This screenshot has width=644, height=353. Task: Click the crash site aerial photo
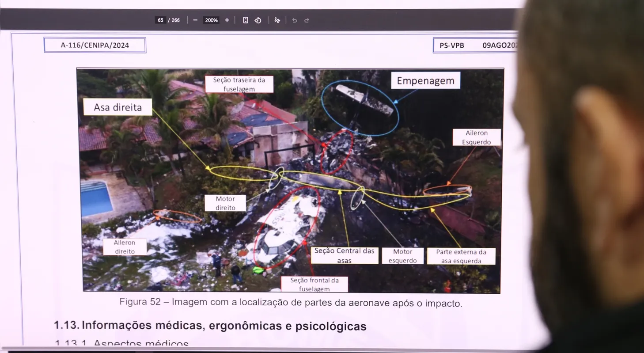tap(290, 180)
